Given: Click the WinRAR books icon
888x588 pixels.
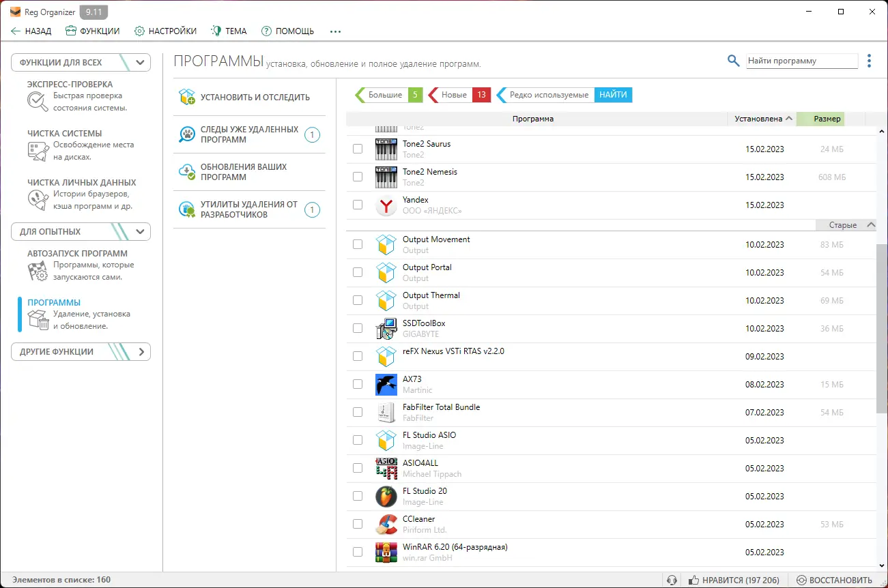Looking at the screenshot, I should (386, 553).
